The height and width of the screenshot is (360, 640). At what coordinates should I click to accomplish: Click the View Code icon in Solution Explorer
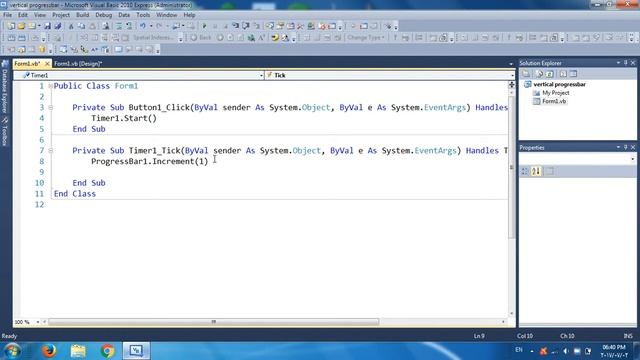click(563, 74)
